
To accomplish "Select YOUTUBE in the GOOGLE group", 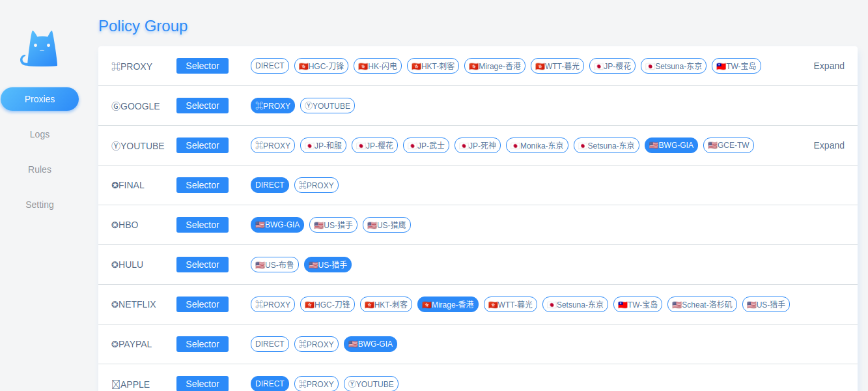I will coord(328,106).
